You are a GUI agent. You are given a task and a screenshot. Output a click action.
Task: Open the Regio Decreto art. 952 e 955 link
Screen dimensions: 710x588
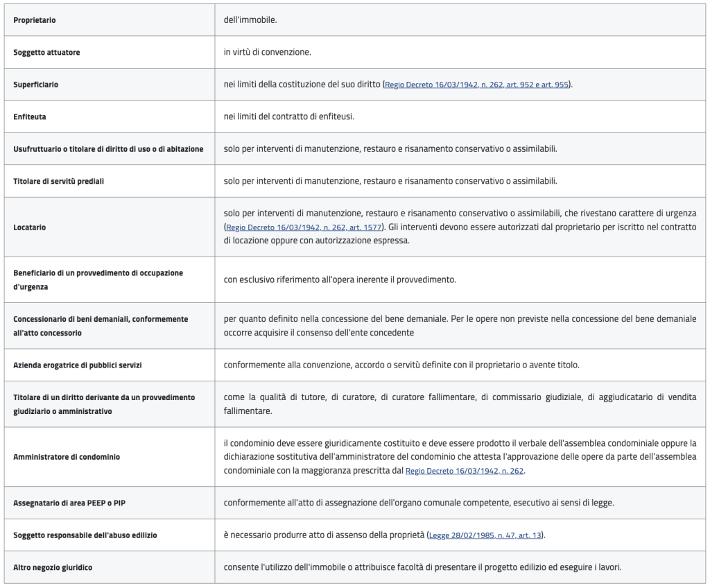point(477,85)
